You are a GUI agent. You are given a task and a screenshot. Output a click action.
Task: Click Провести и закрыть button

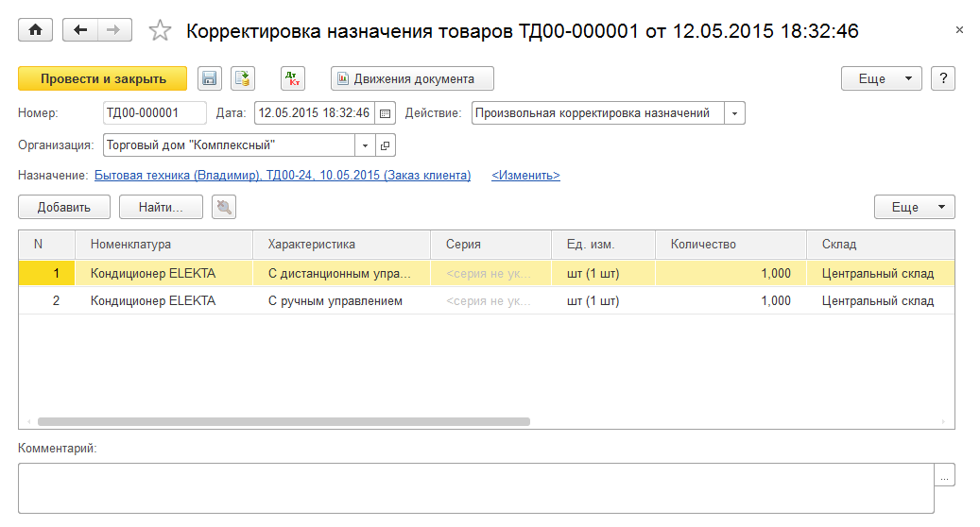click(103, 78)
